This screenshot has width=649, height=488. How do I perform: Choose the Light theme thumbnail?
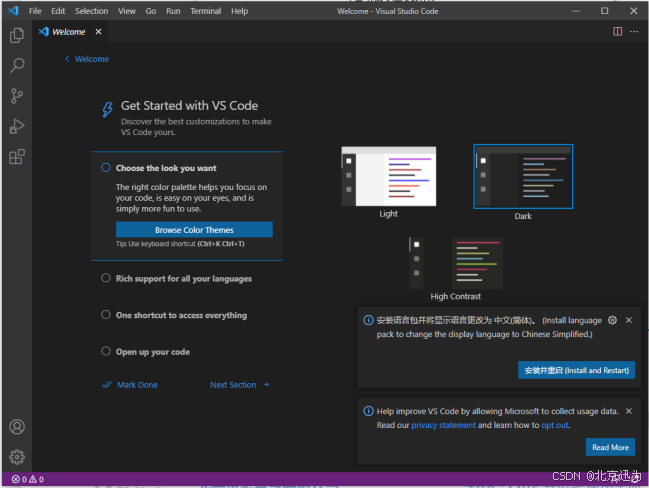click(x=389, y=176)
